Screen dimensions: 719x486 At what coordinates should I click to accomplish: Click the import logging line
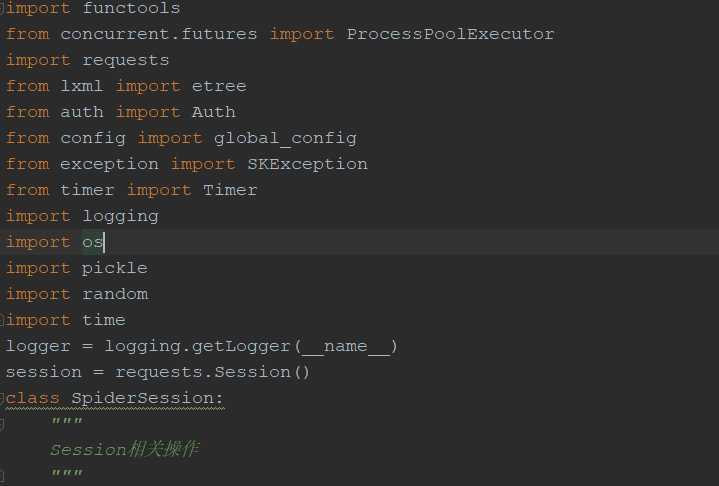tap(82, 216)
